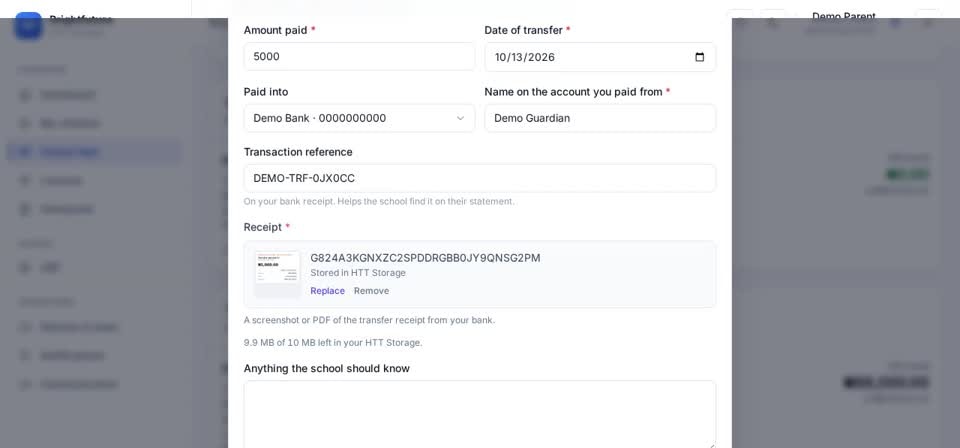This screenshot has width=960, height=448.
Task: Open the Demo Bank · 0000000000 dropdown
Action: pyautogui.click(x=359, y=118)
